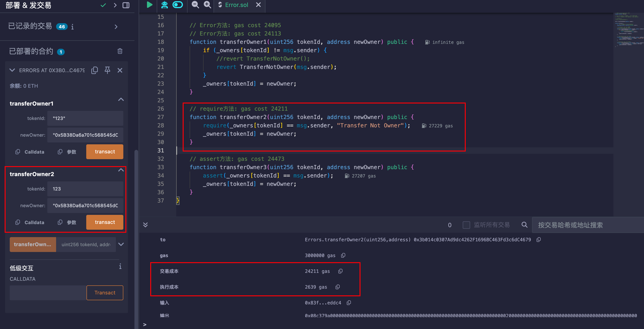
Task: Click the 27229 gas estimate on line 28
Action: (x=437, y=126)
